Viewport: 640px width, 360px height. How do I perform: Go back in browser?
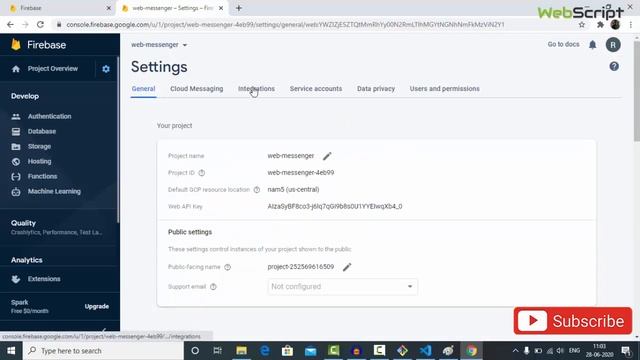(x=10, y=24)
